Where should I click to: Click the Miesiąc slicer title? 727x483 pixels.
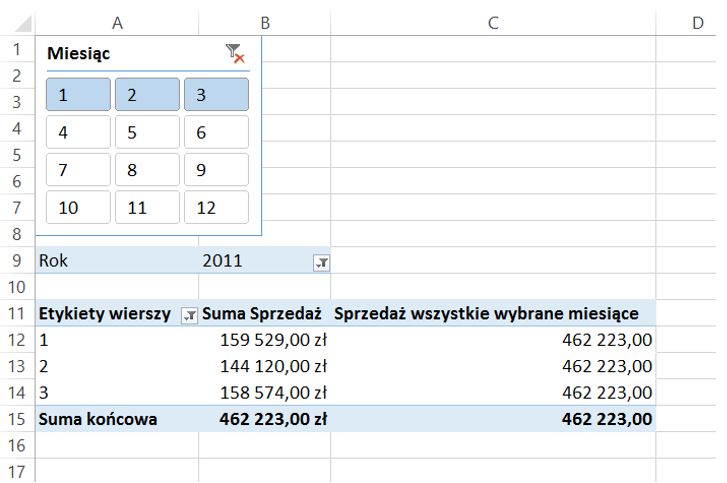[x=79, y=54]
